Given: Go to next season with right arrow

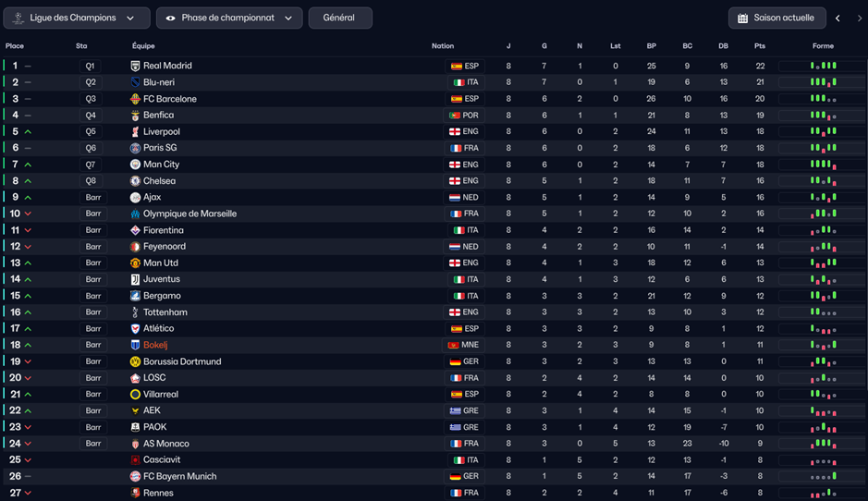Looking at the screenshot, I should (859, 18).
